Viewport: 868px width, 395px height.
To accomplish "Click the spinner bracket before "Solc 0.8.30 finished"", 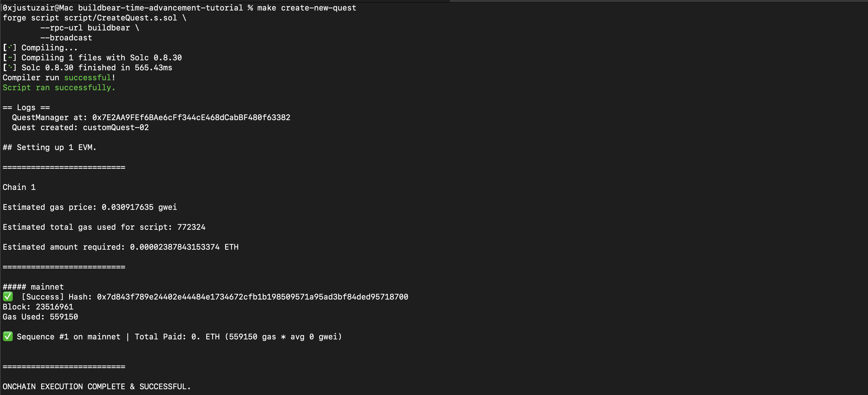I will coord(10,68).
